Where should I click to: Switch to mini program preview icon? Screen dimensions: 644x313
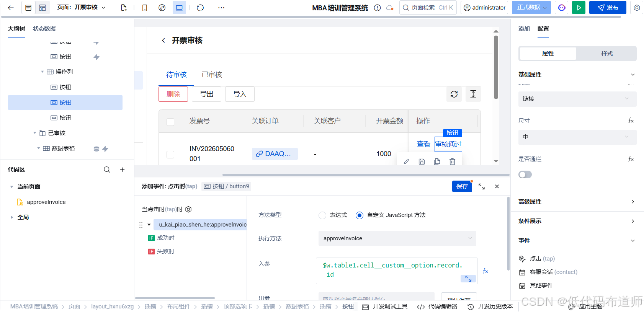click(x=162, y=8)
